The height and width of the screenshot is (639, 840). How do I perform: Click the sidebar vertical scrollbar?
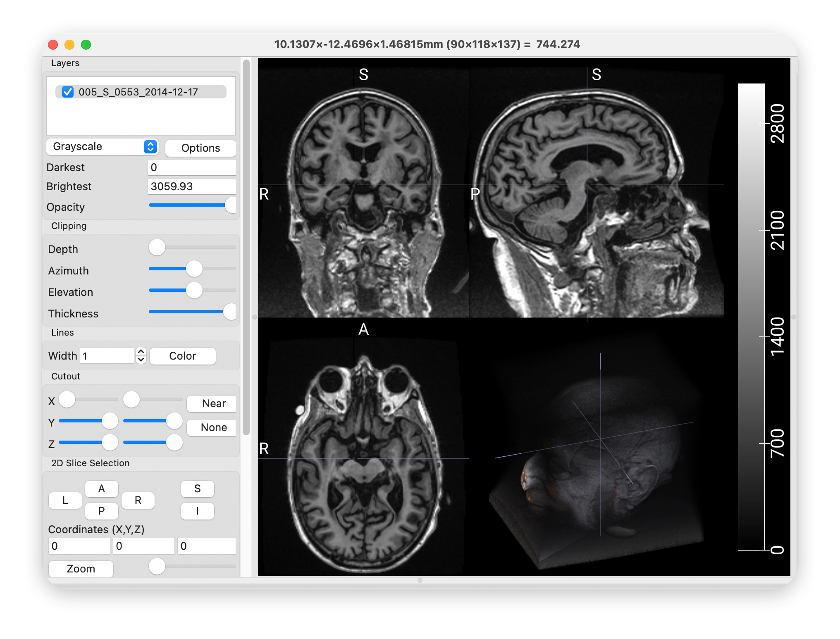(x=246, y=248)
